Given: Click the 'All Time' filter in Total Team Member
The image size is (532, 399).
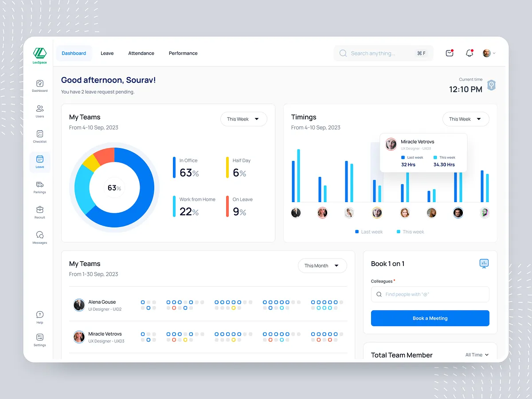Looking at the screenshot, I should [476, 355].
